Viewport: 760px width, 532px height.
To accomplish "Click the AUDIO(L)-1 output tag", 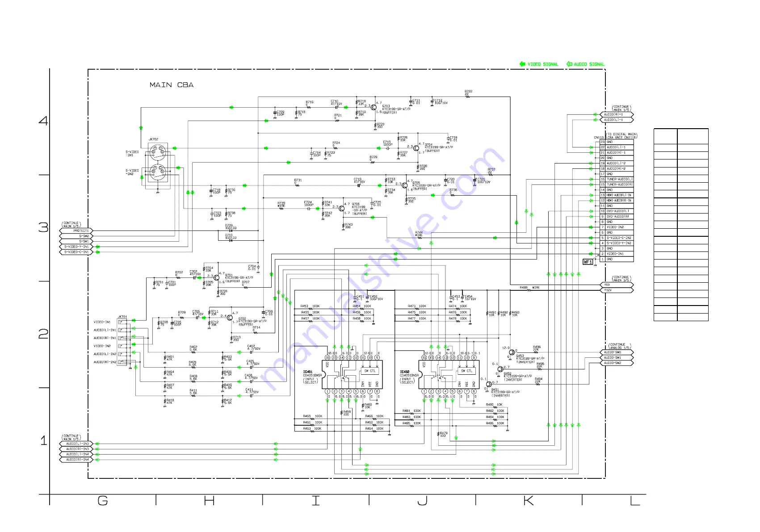I will coord(617,120).
